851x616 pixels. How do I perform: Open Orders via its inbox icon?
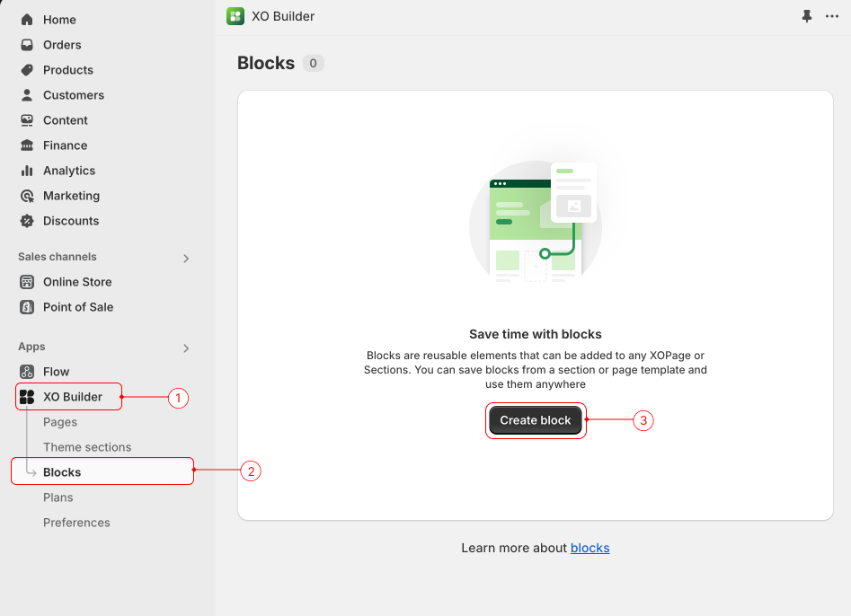click(x=27, y=45)
